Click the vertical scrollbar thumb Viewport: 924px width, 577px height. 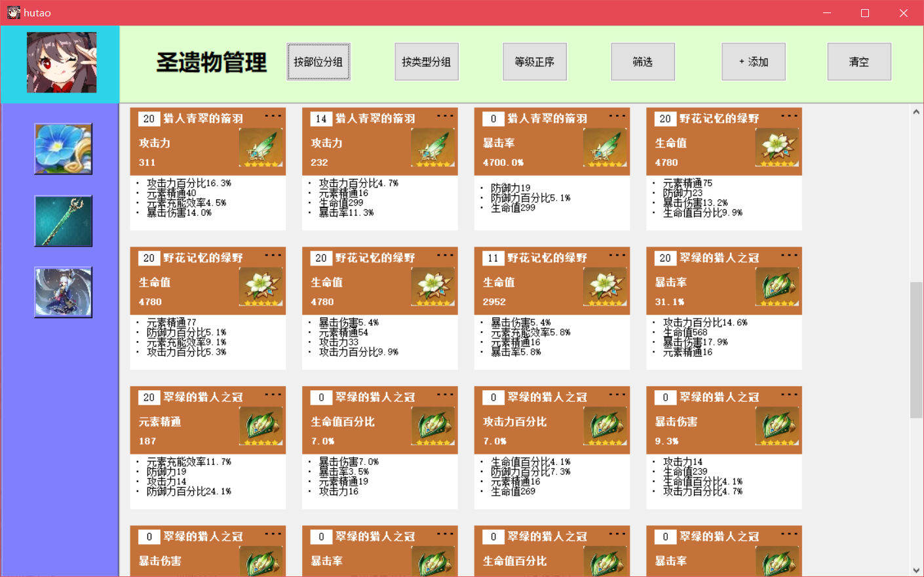(x=916, y=349)
